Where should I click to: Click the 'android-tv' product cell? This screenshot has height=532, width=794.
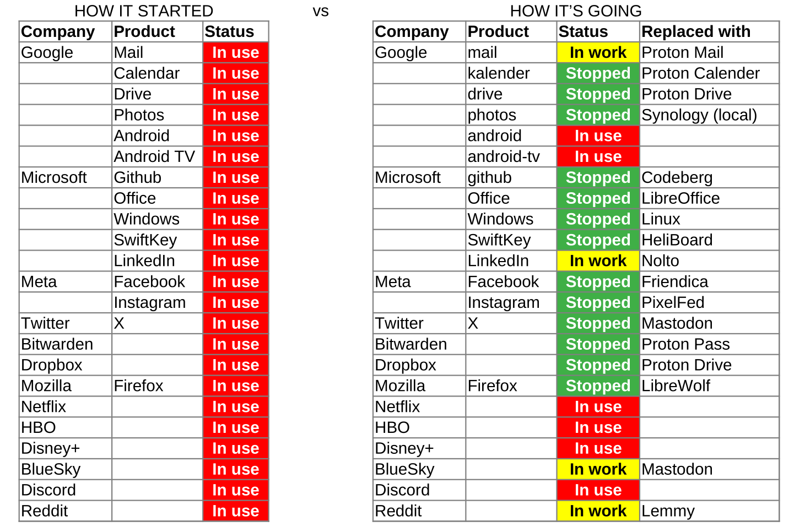503,157
